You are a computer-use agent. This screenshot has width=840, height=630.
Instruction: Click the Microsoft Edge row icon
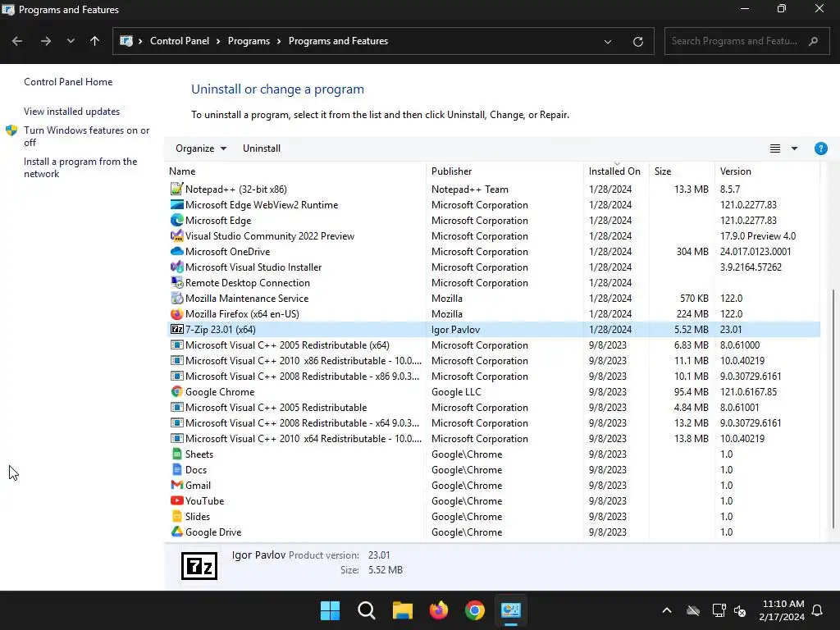tap(177, 220)
